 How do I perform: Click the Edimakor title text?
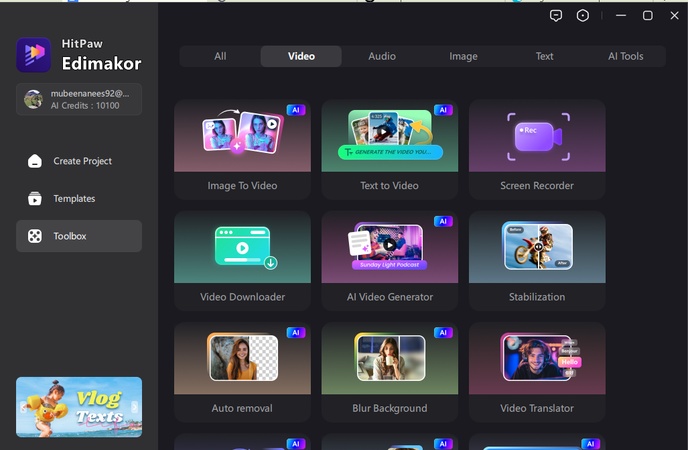[x=101, y=64]
